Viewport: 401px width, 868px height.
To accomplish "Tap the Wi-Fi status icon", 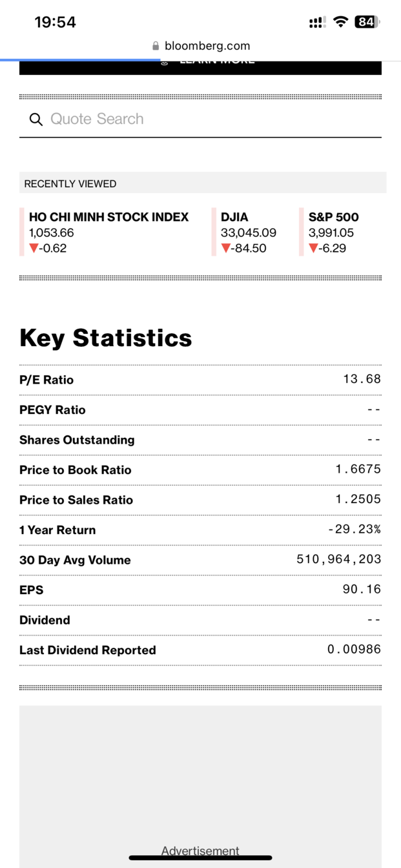I will tap(340, 22).
